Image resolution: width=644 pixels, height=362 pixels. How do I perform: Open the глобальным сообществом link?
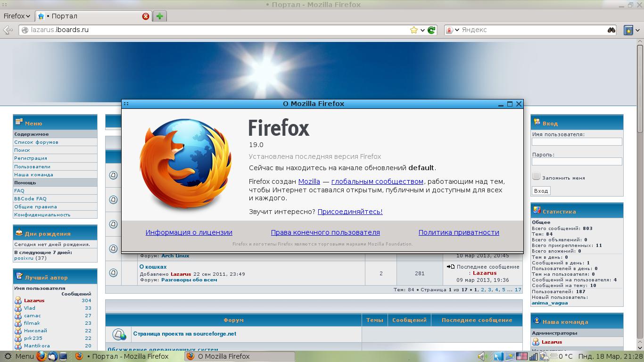(377, 181)
